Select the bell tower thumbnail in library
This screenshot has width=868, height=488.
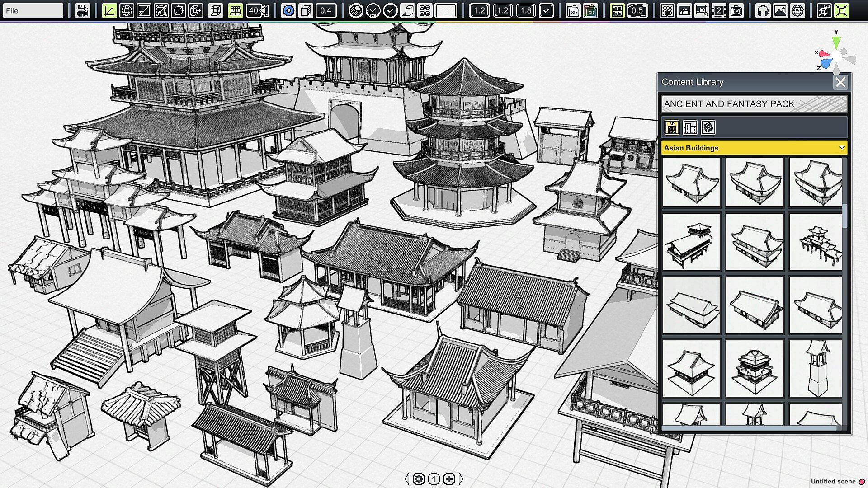pos(816,368)
